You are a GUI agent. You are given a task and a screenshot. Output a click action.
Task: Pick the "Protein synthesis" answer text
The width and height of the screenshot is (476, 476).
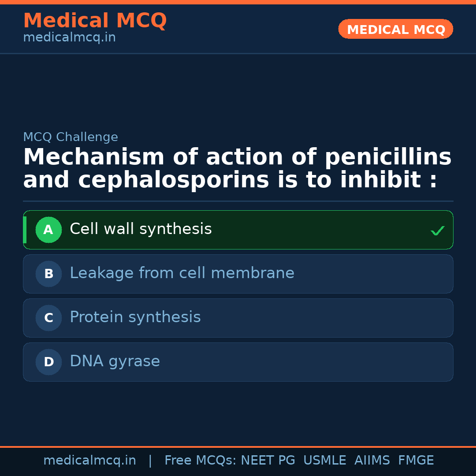[x=135, y=317]
